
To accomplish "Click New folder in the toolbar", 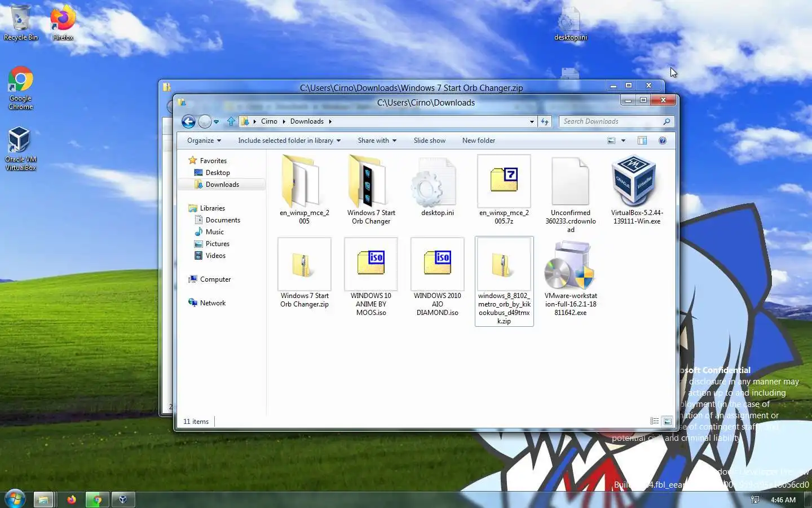I will point(478,141).
